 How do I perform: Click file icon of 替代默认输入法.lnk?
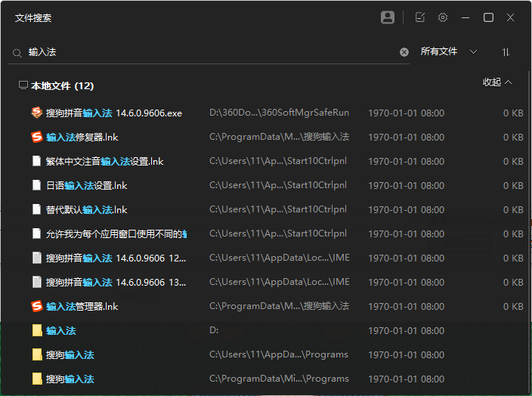coord(36,209)
